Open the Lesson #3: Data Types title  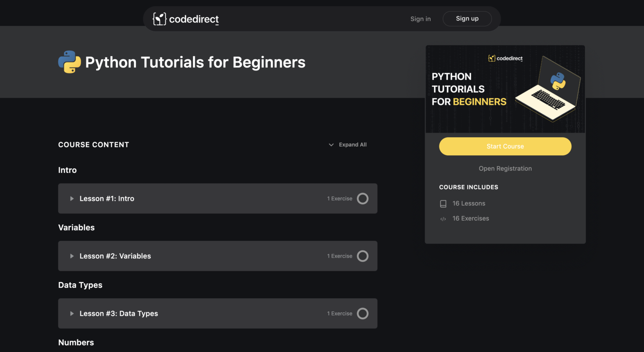point(119,313)
